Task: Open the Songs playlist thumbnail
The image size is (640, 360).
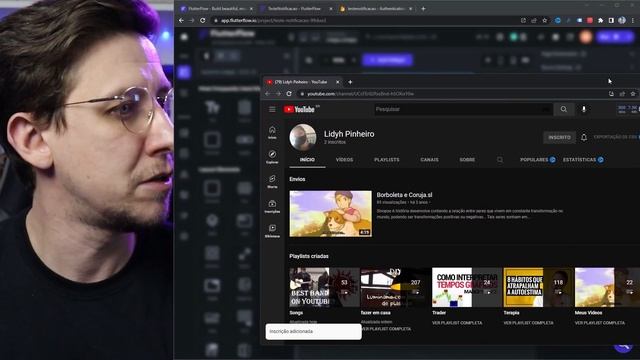Action: click(324, 287)
